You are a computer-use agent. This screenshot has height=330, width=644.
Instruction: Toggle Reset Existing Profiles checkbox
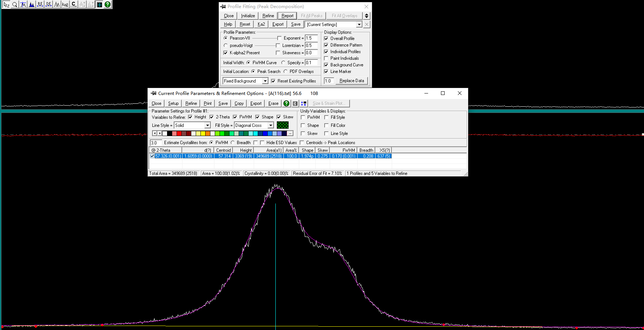(x=273, y=81)
